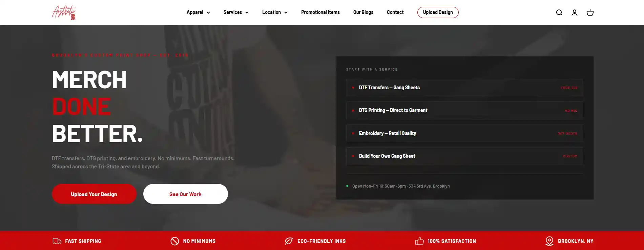Click the Upload Design outlined button
The image size is (644, 250).
[x=438, y=12]
